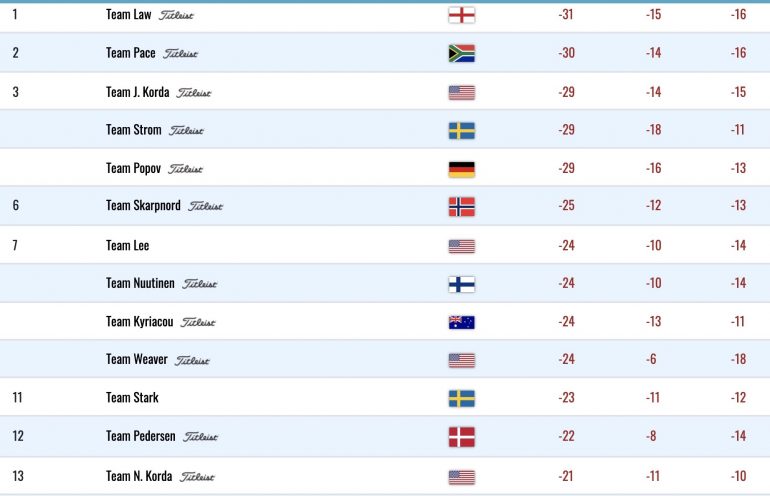Click the Germany flag for Team Popov
Image resolution: width=770 pixels, height=496 pixels.
click(x=462, y=169)
